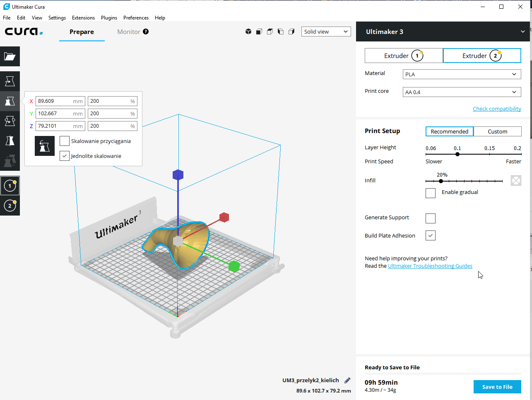This screenshot has height=400, width=532.
Task: Select the Scale tool
Action: tap(10, 101)
